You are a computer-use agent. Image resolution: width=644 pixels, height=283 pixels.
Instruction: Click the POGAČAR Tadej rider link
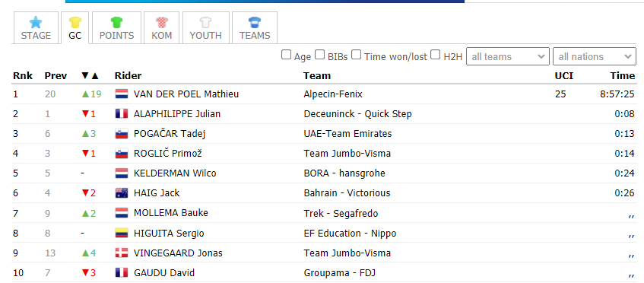pos(170,134)
